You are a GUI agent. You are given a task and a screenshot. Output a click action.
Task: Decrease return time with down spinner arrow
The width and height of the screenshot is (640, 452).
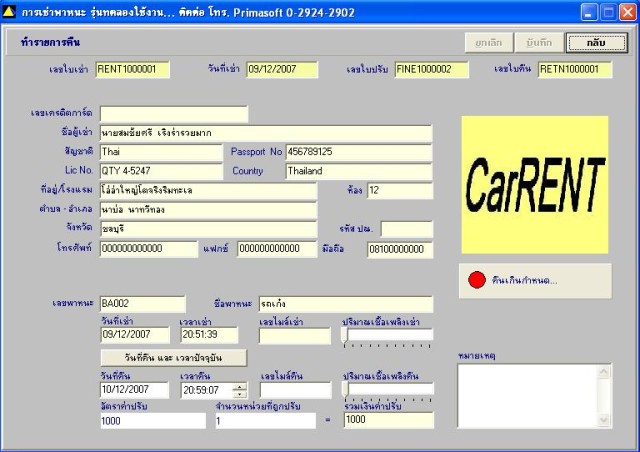point(240,394)
